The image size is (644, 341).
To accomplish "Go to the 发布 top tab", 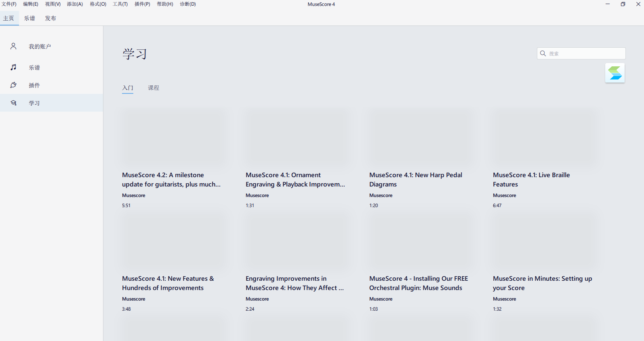I will [x=51, y=18].
